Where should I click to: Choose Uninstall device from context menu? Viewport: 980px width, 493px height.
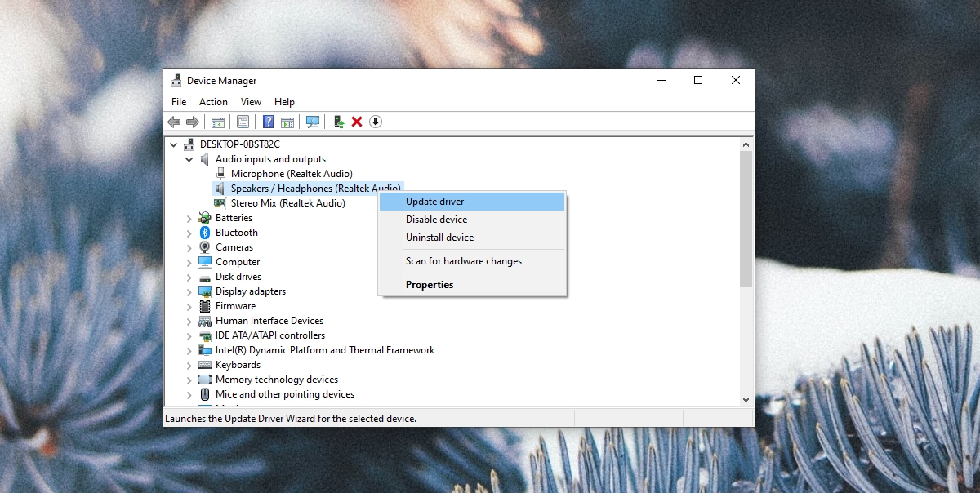[x=472, y=238]
